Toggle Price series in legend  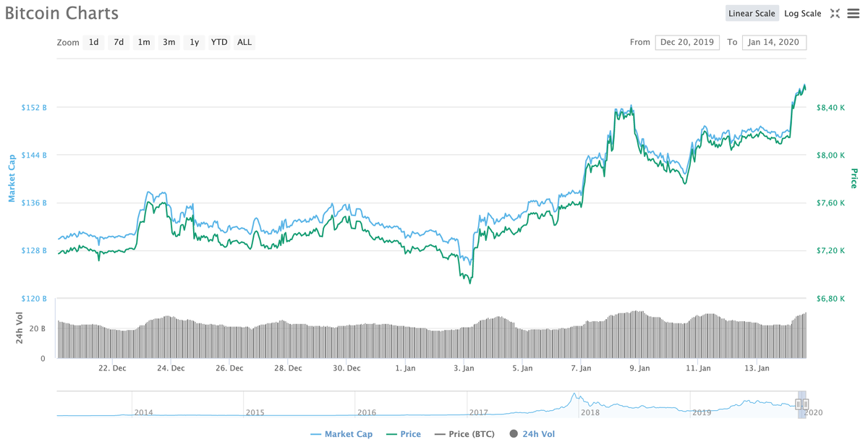[404, 434]
